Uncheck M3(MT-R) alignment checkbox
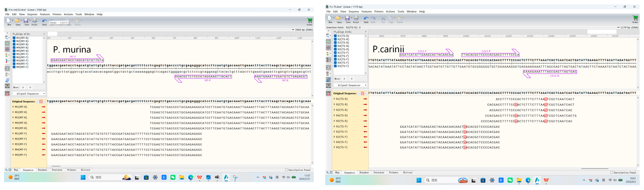 [x=14, y=45]
